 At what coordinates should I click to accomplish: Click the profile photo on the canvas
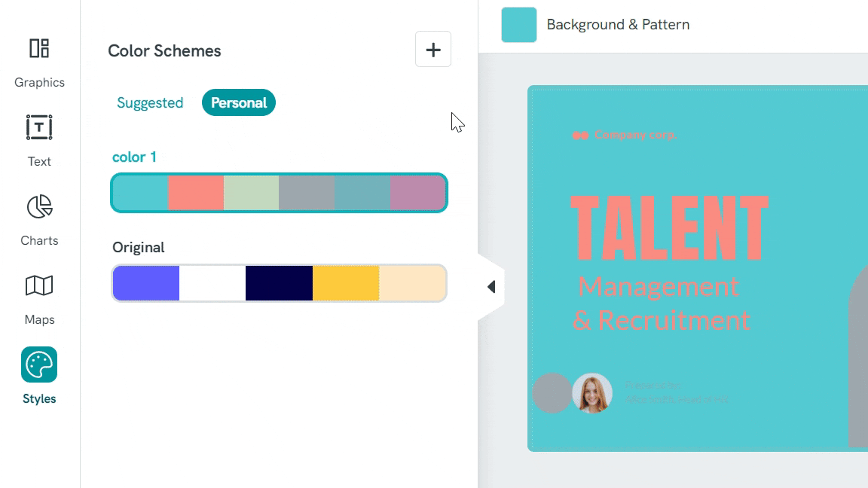click(x=592, y=393)
